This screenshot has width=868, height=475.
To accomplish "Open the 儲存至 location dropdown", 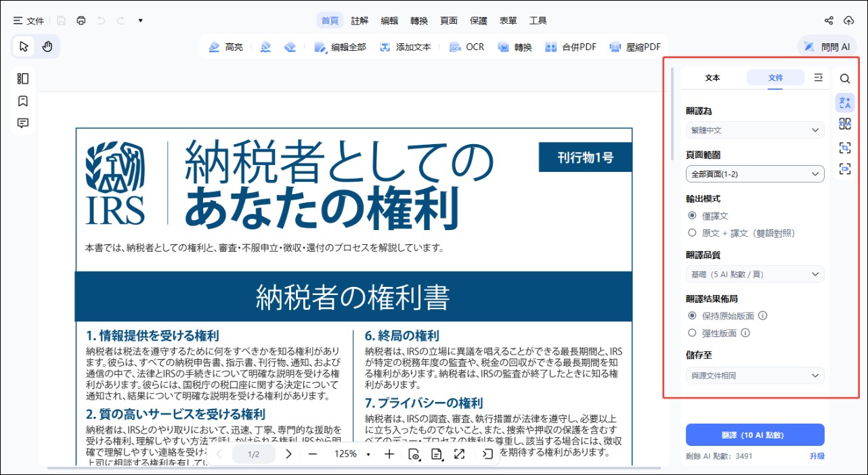I will 755,375.
